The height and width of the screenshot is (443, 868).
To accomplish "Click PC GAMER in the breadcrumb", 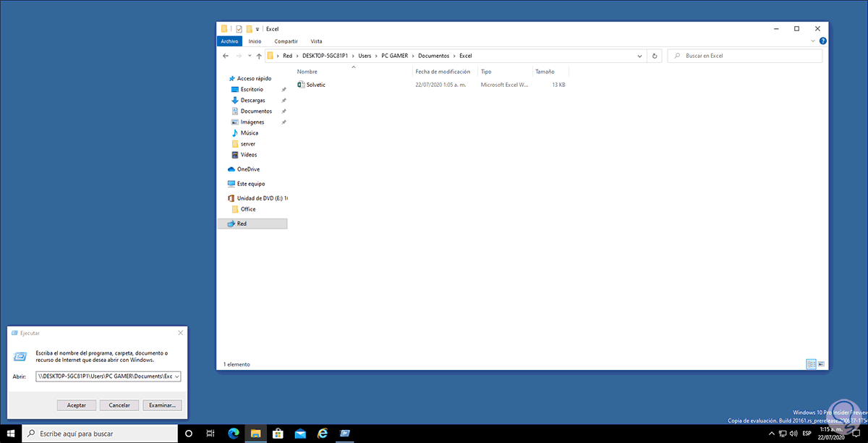I will [395, 56].
